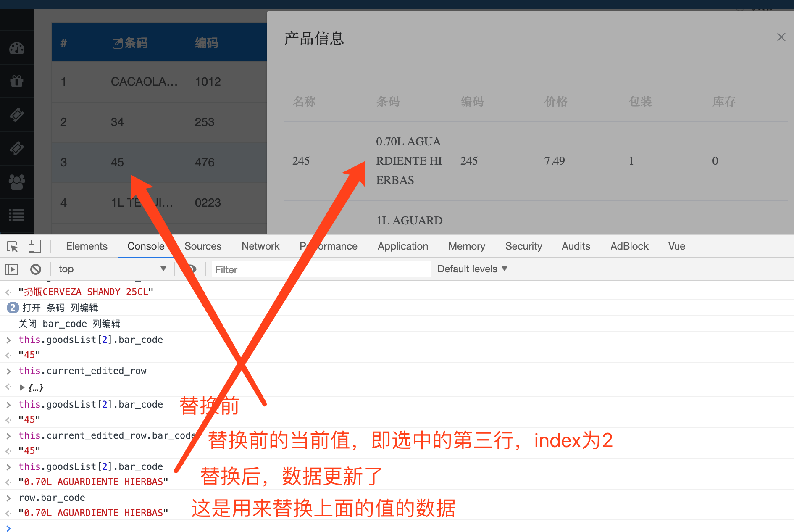Select the upper ticket icon in the sidebar
Image resolution: width=794 pixels, height=532 pixels.
click(17, 114)
